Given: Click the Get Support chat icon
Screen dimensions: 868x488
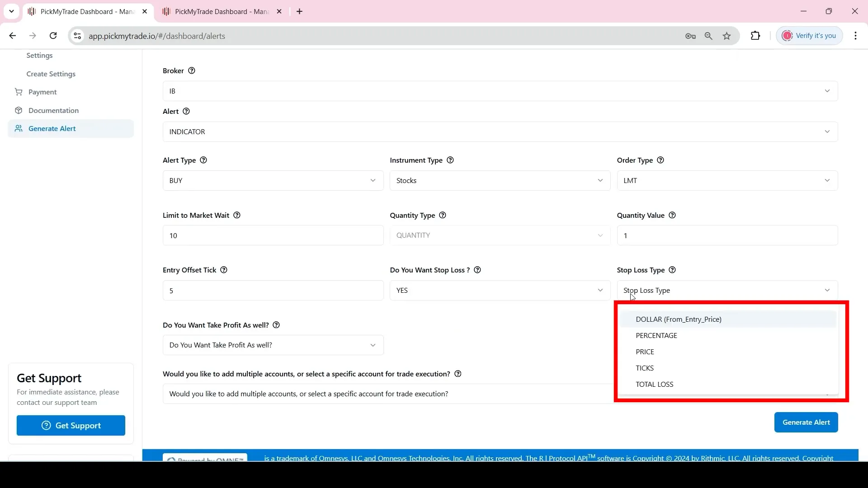Looking at the screenshot, I should pyautogui.click(x=46, y=426).
